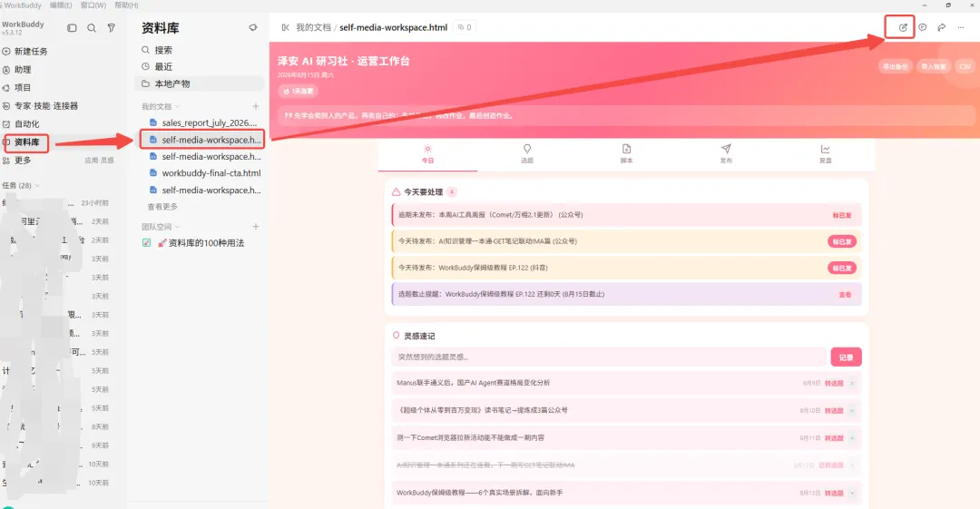Click the share arrow icon in top bar
This screenshot has height=509, width=980.
click(941, 27)
